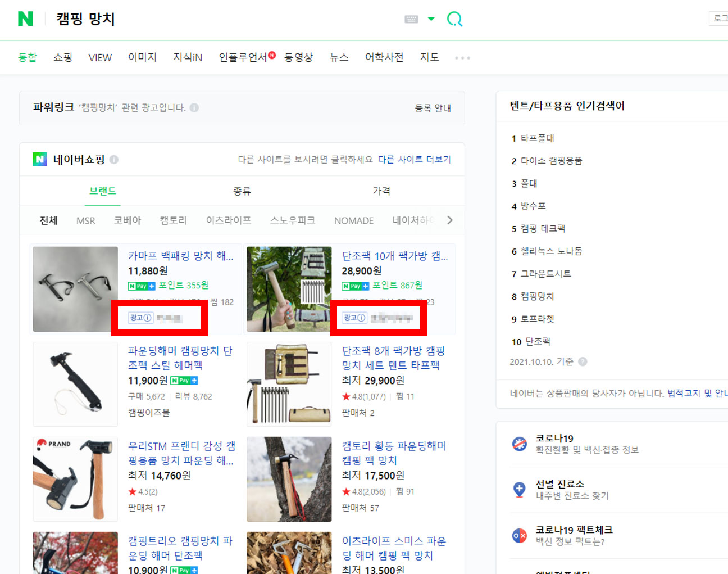Click popular search term 다이소 캠핑용품
The width and height of the screenshot is (728, 574).
[x=552, y=161]
